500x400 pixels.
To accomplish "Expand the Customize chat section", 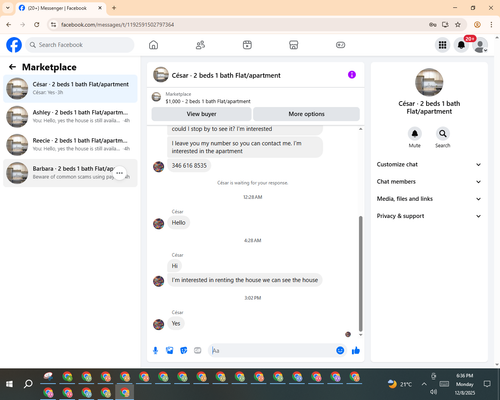I will (x=429, y=164).
